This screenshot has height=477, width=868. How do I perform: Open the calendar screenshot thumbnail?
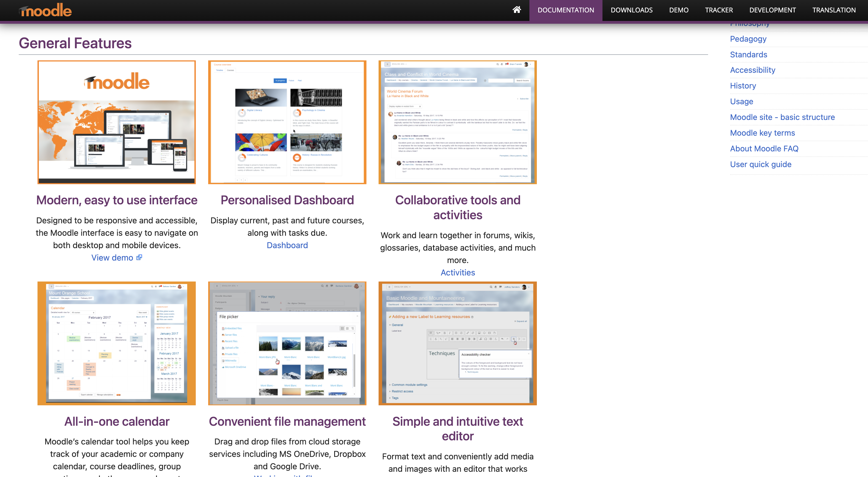[x=117, y=343]
